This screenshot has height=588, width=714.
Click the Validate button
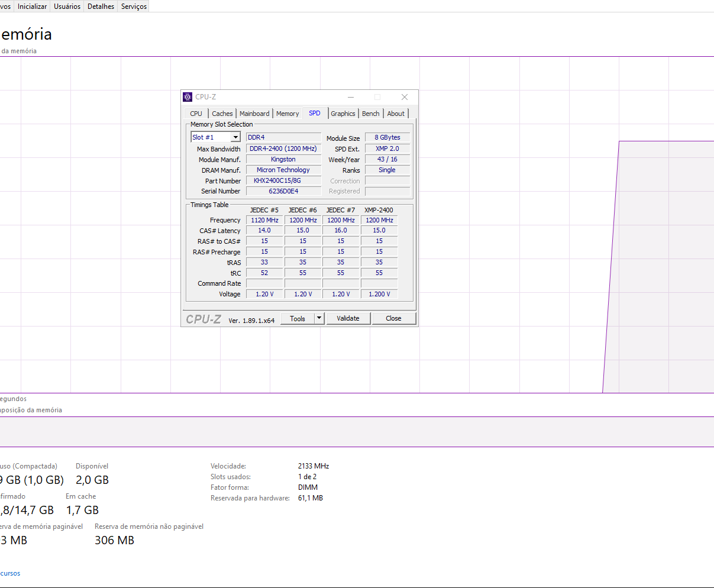pyautogui.click(x=348, y=318)
